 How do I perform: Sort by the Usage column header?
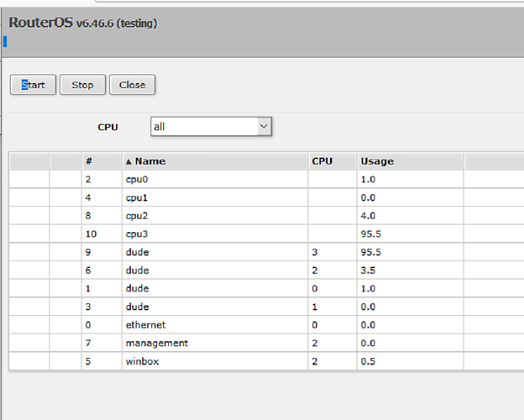377,161
